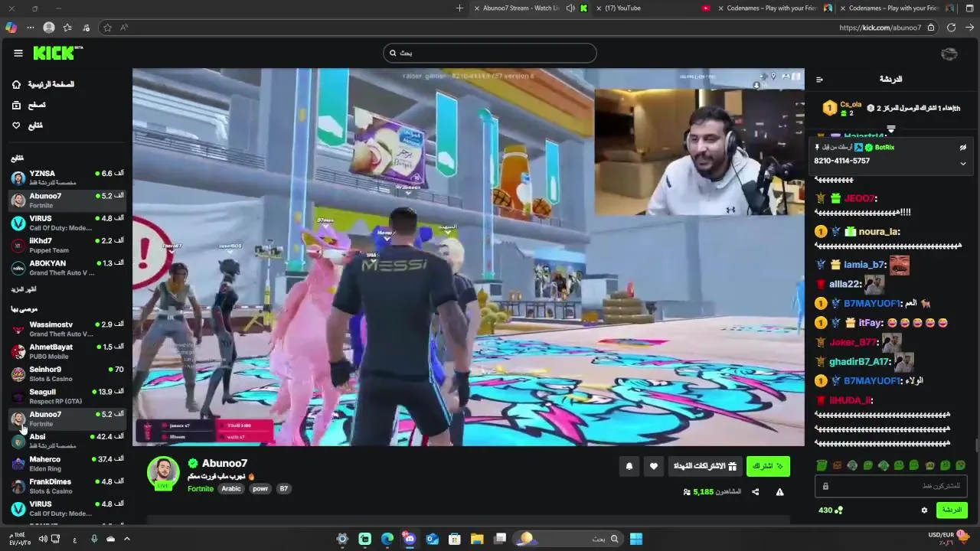This screenshot has width=980, height=551.
Task: Open Edge Copilot icon in toolbar
Action: (11, 28)
